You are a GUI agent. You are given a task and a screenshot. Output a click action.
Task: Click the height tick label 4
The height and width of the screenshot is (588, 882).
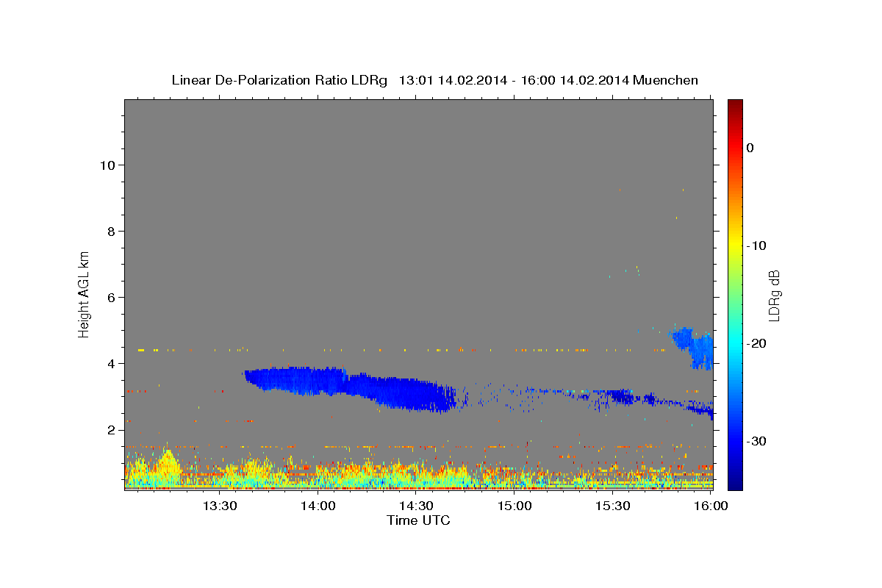pos(110,363)
